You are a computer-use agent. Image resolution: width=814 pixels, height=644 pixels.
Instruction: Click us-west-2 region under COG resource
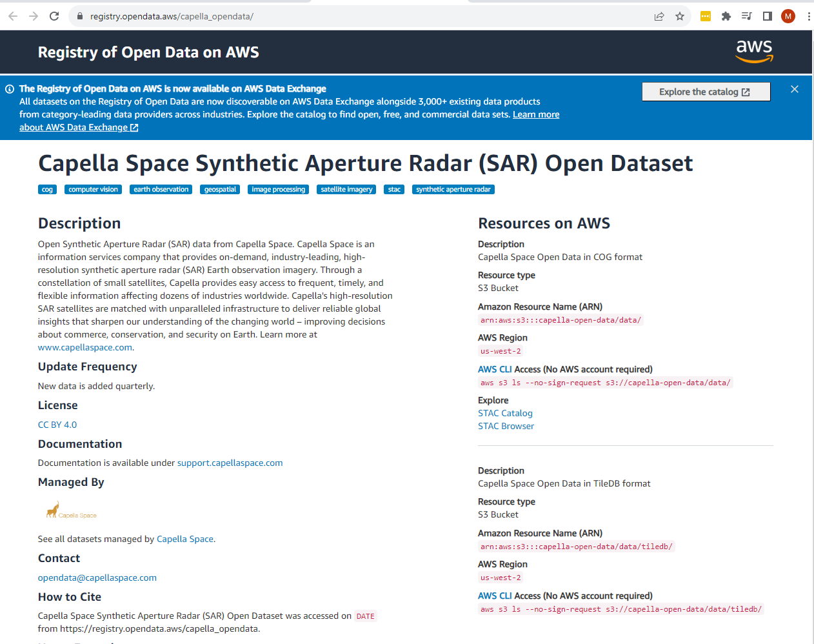click(x=501, y=351)
